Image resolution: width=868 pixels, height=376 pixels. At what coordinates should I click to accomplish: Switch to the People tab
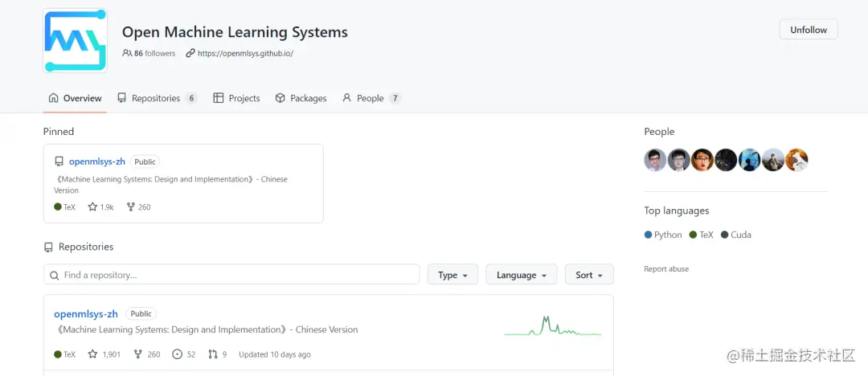click(371, 98)
